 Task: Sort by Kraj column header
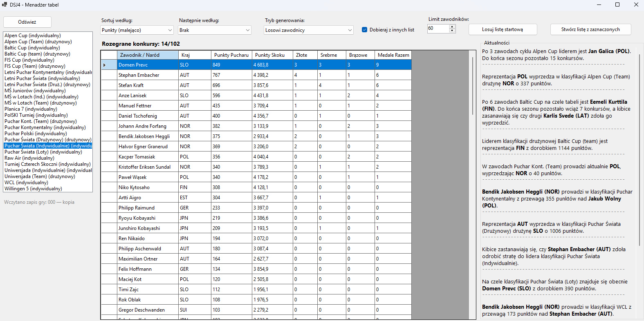[x=195, y=55]
